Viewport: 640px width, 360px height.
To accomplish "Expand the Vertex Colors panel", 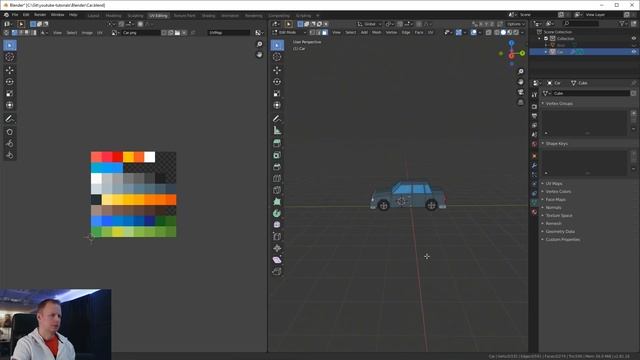I will point(558,191).
